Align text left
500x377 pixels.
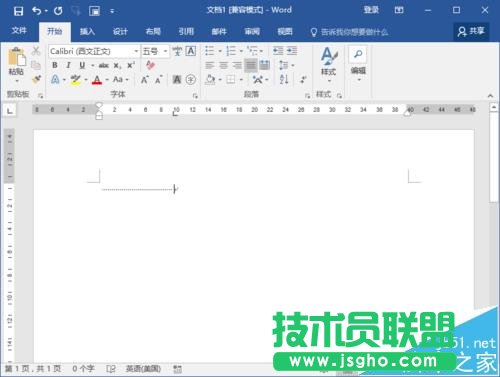tap(210, 65)
